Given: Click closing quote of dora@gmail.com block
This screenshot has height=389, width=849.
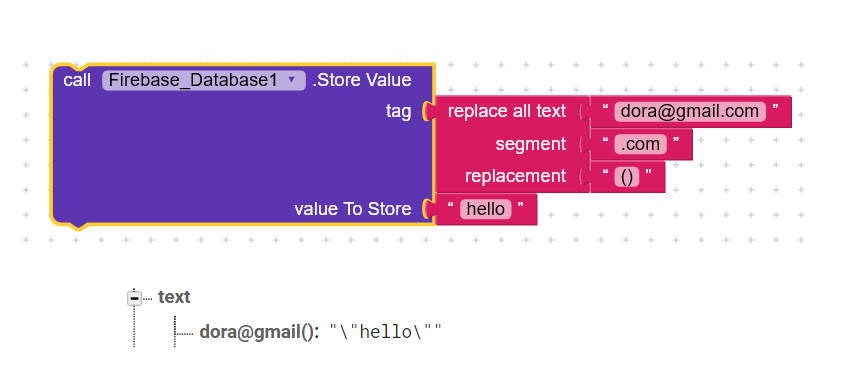Looking at the screenshot, I should click(x=775, y=108).
